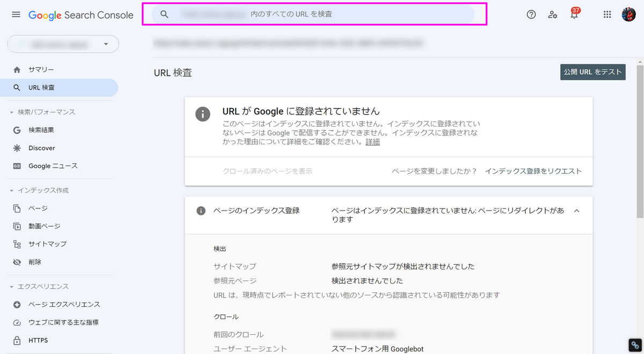Click the Discover asterisk icon

pos(17,148)
